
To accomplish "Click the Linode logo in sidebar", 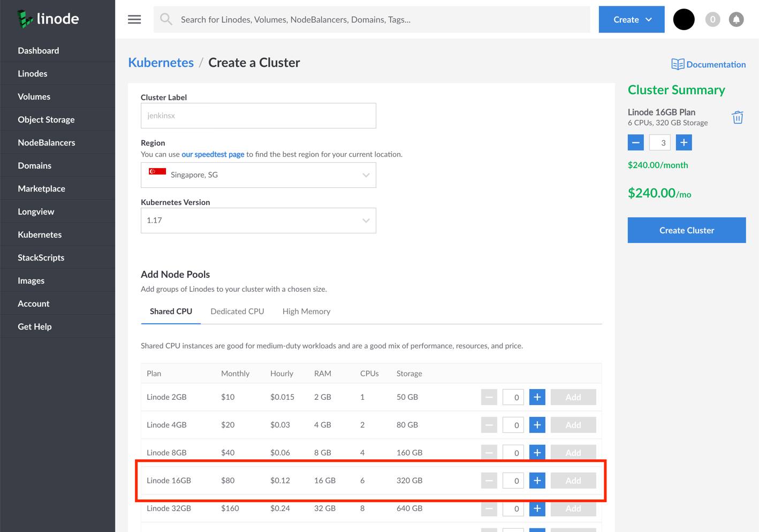I will (48, 19).
